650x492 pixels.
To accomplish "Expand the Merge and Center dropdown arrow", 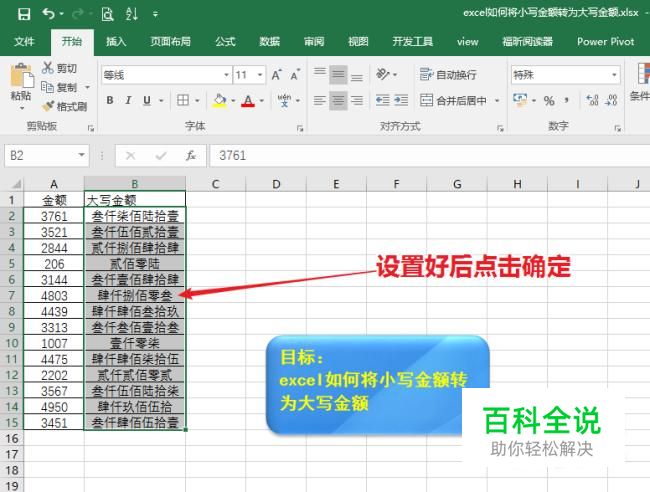I will tap(497, 100).
